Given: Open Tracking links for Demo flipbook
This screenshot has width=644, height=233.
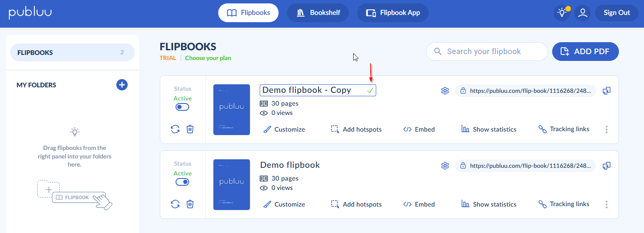Looking at the screenshot, I should [x=564, y=204].
